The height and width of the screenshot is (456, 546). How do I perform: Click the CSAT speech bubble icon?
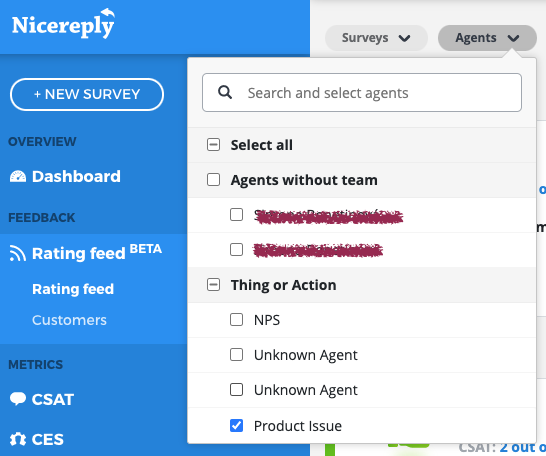[18, 399]
